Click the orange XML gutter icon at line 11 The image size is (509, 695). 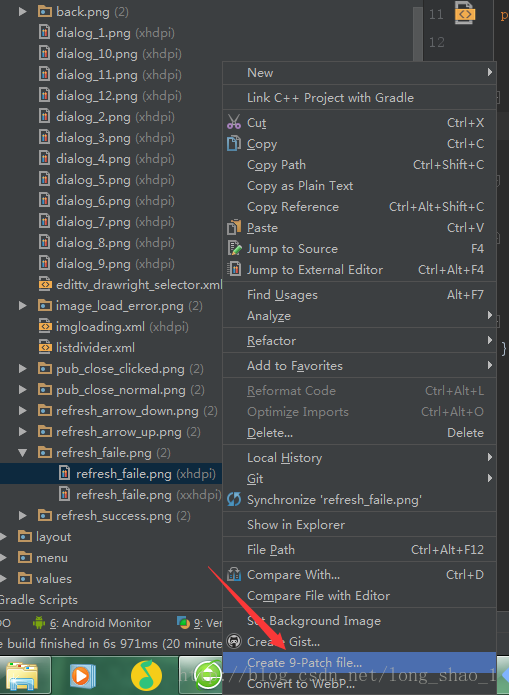click(465, 13)
